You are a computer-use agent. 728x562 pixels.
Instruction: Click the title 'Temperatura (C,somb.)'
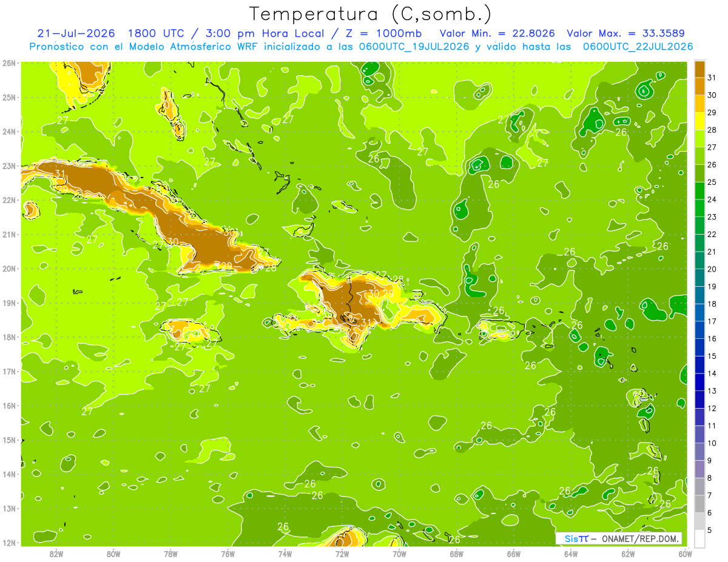pyautogui.click(x=371, y=14)
